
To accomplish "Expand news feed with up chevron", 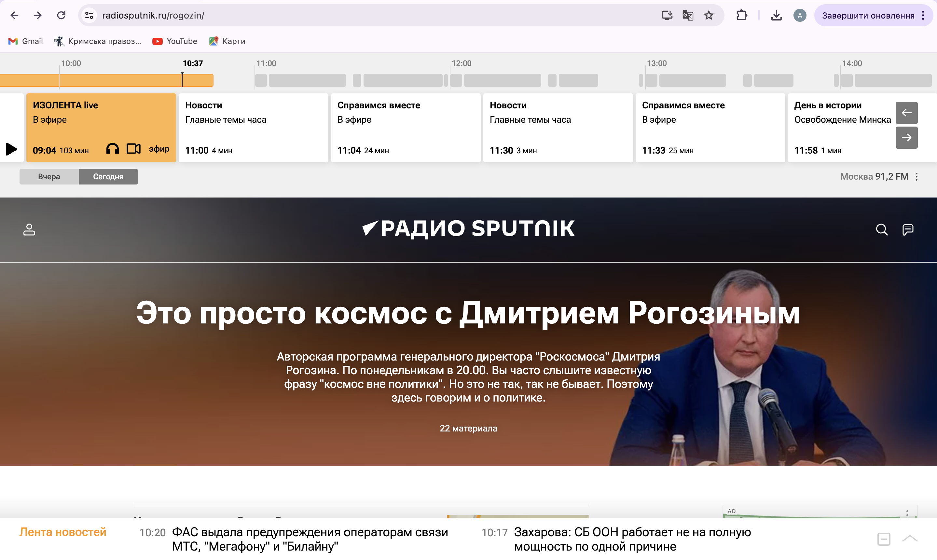I will (909, 539).
